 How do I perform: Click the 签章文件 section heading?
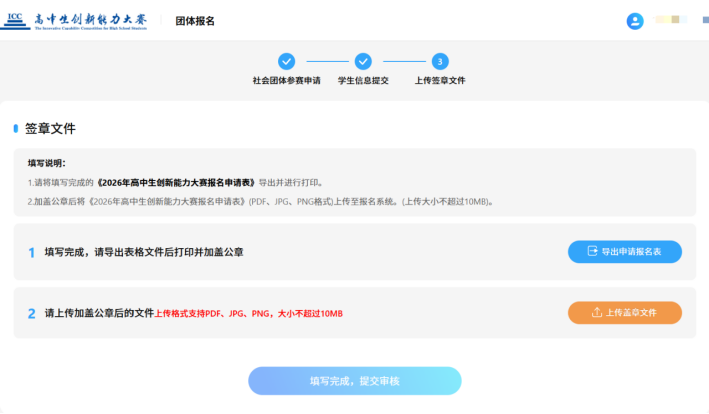click(50, 129)
